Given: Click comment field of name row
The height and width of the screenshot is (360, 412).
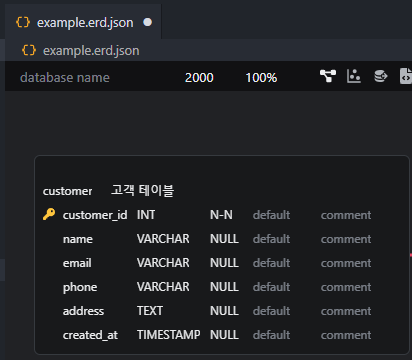Looking at the screenshot, I should click(346, 239).
